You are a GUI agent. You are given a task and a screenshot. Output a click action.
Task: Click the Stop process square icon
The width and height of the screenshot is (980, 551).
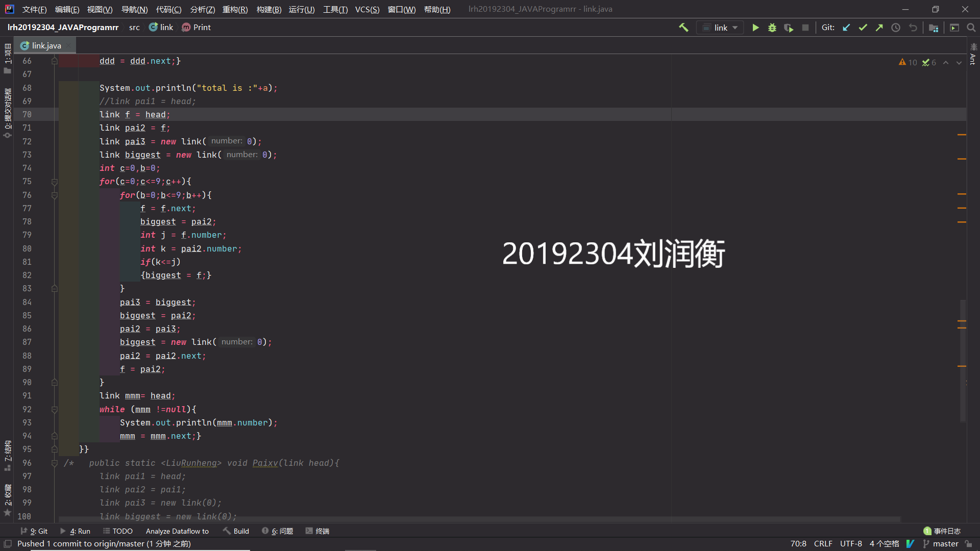click(x=805, y=28)
